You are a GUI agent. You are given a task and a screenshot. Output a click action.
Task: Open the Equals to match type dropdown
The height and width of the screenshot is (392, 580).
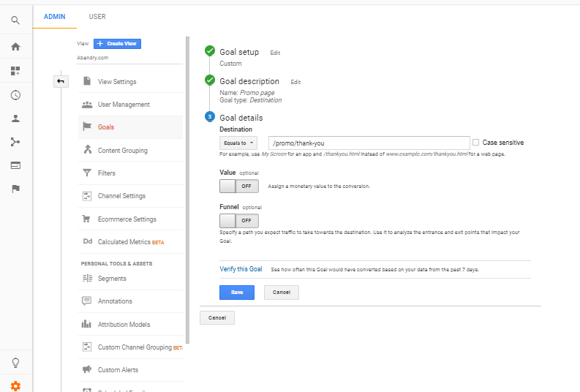point(238,143)
